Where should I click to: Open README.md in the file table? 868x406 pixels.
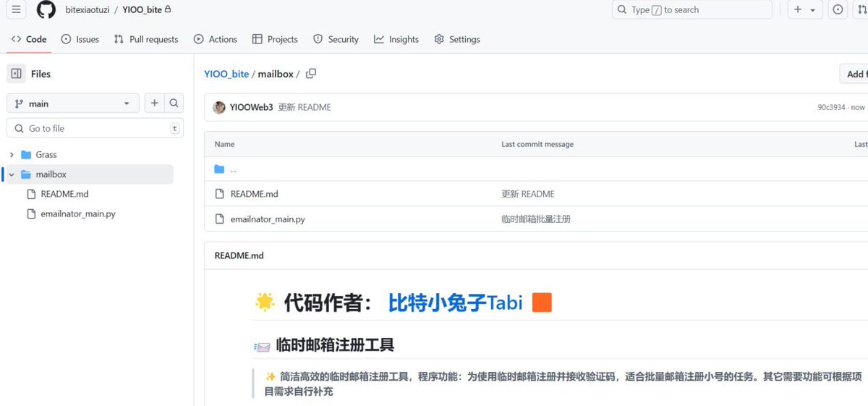[x=254, y=194]
